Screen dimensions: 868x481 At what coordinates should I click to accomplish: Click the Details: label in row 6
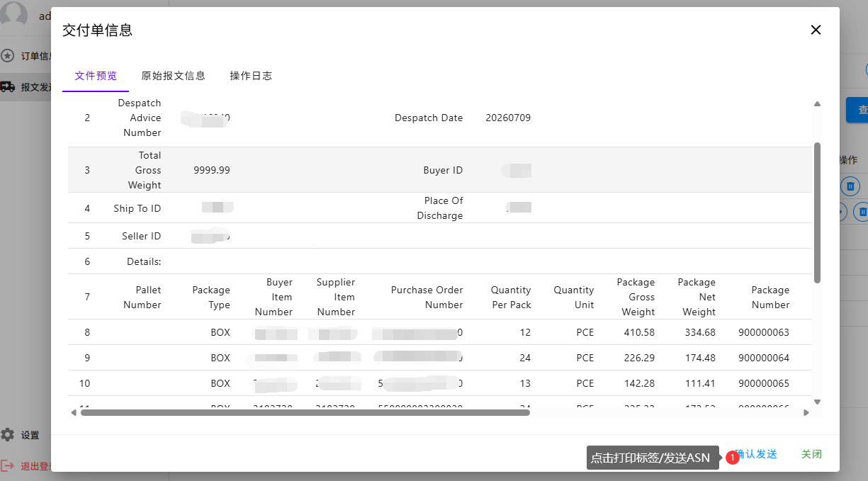click(144, 261)
